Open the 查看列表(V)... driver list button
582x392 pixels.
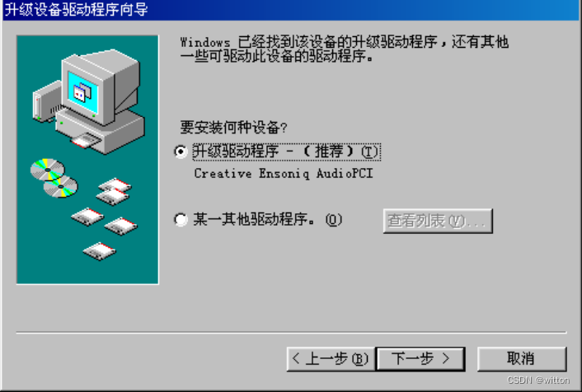pyautogui.click(x=438, y=221)
